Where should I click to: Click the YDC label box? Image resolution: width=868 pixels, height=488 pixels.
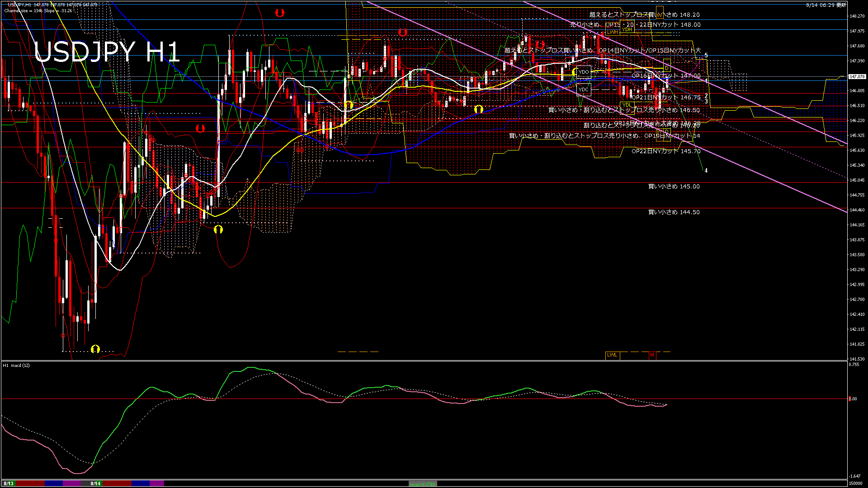point(584,89)
